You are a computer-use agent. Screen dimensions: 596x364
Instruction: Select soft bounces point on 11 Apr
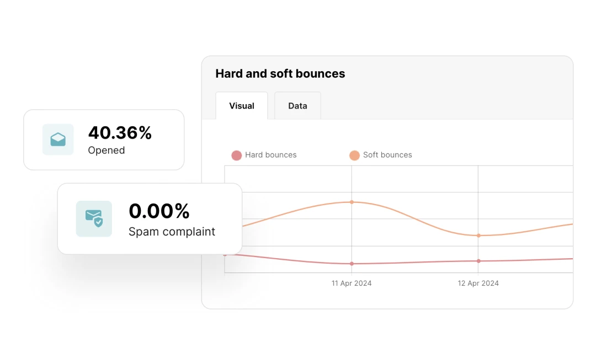[x=352, y=202]
